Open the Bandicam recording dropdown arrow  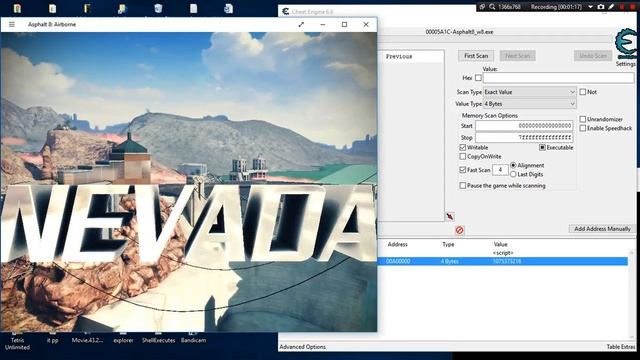click(x=590, y=7)
